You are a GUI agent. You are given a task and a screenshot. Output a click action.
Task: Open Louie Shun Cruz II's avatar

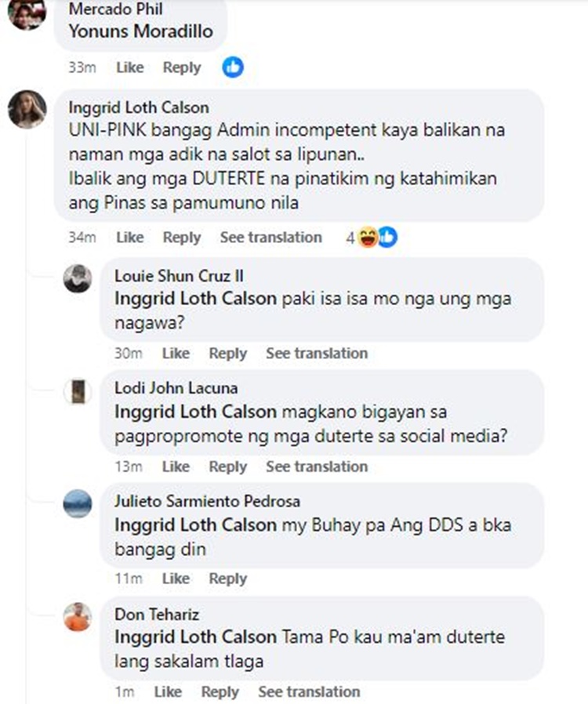click(x=77, y=278)
